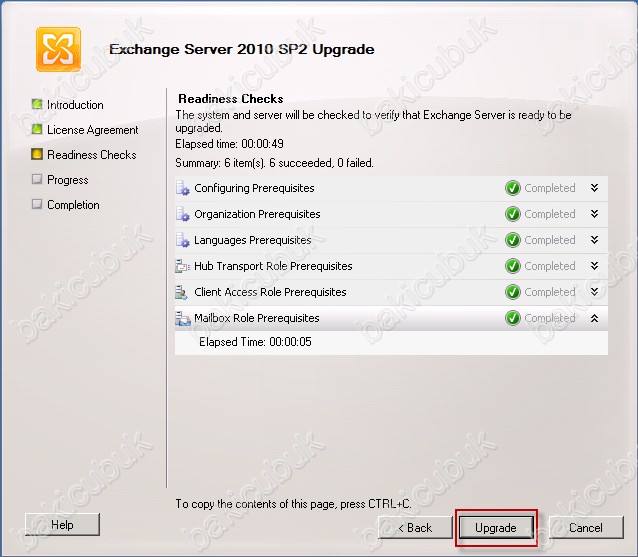Click the Mailbox Role Prerequisites icon

(x=183, y=318)
